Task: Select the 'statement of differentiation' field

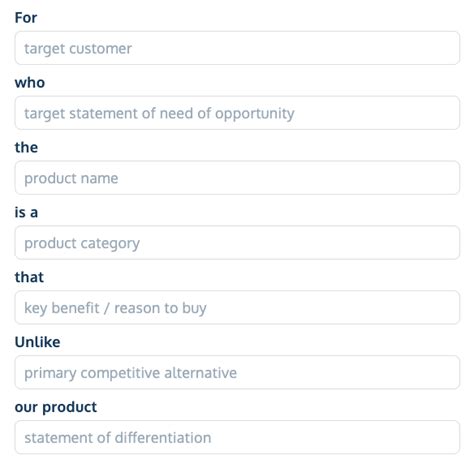Action: pyautogui.click(x=237, y=437)
